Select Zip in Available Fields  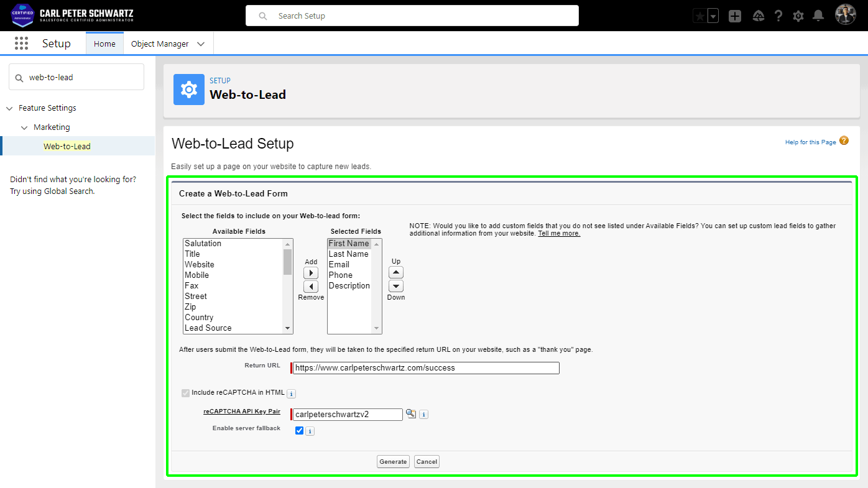click(233, 307)
